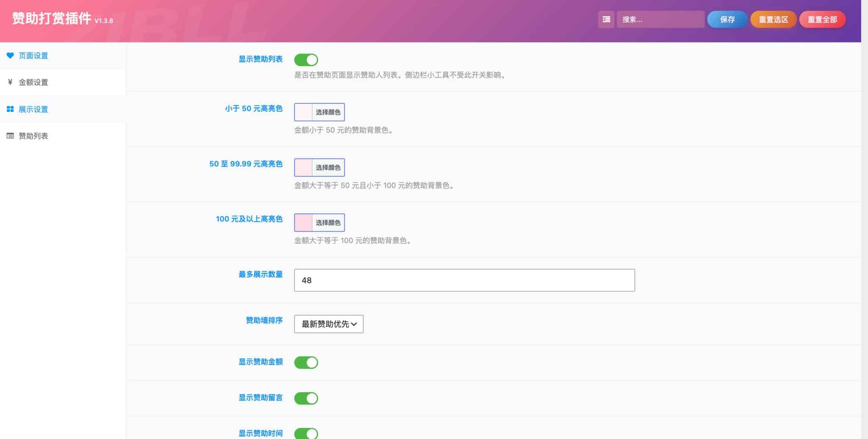Click the v1.3.8 version text
Screen dimensions: 868x439
[104, 21]
